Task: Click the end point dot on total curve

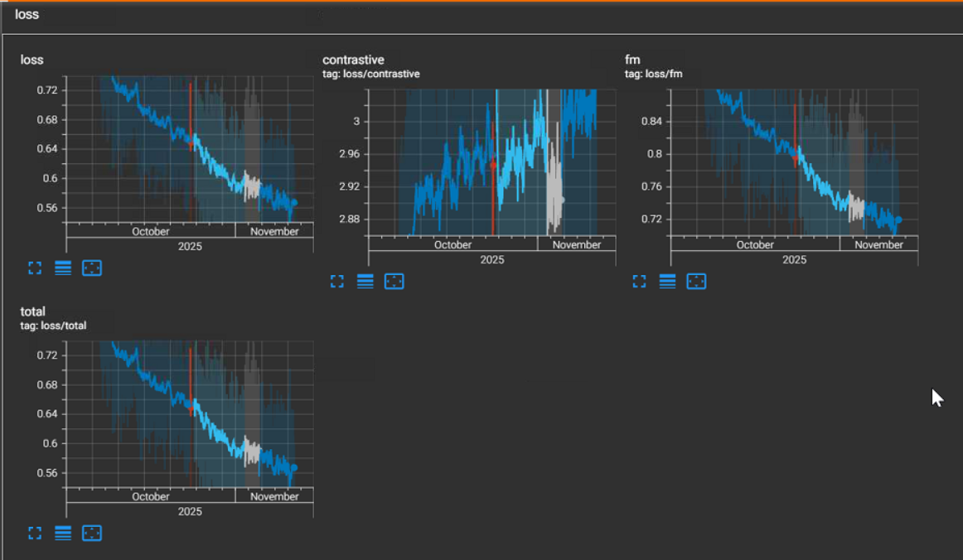Action: point(294,468)
